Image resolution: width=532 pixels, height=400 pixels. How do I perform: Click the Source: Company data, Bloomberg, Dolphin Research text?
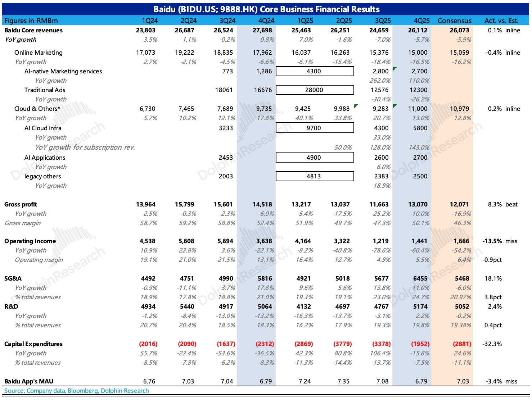click(x=76, y=391)
